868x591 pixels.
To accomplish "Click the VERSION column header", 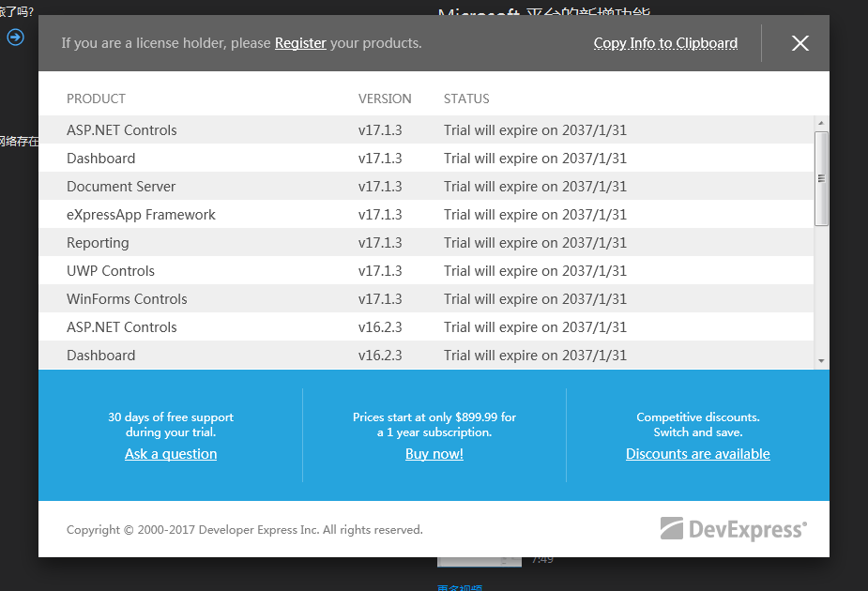I will [x=385, y=98].
